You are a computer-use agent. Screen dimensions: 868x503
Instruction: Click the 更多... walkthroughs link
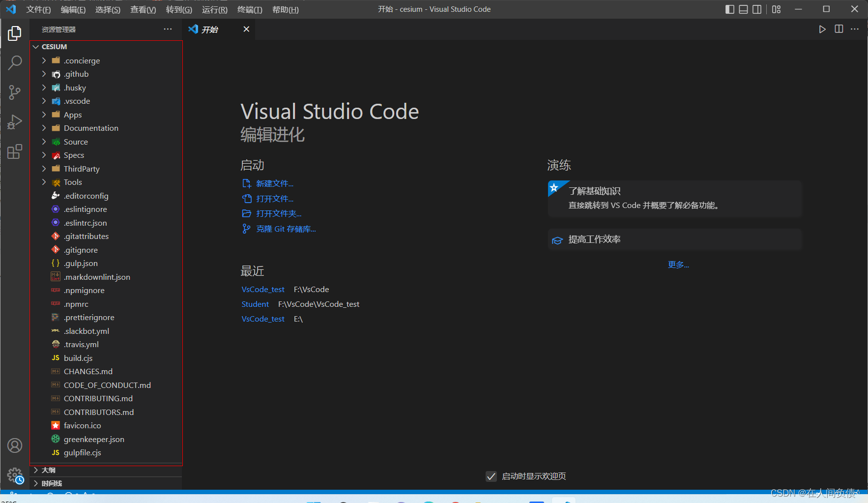coord(678,265)
